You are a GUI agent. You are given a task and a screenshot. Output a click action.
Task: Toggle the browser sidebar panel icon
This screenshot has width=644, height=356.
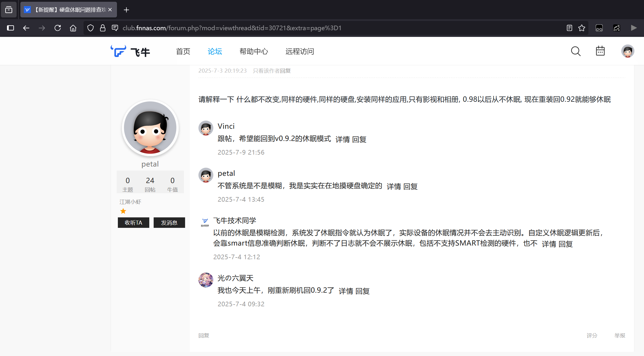10,28
